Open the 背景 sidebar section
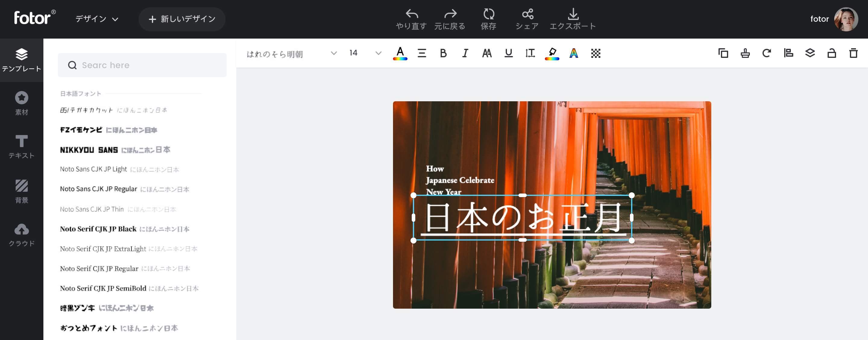 pos(21,191)
